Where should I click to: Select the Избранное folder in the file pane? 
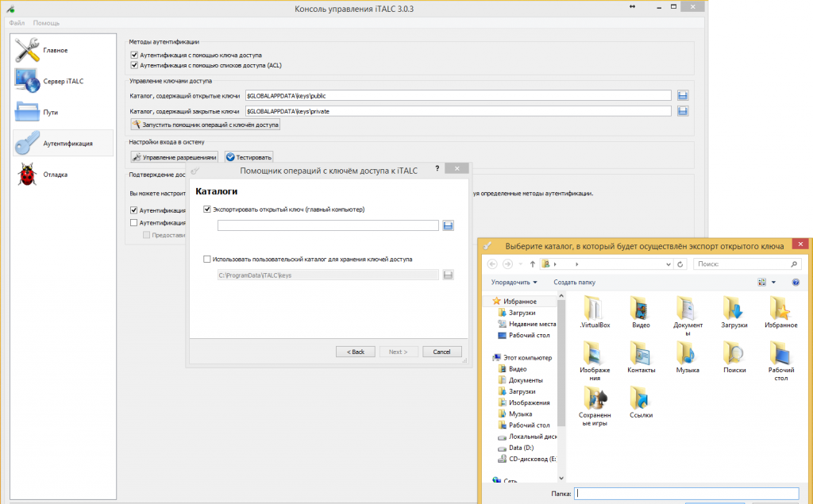(x=781, y=312)
